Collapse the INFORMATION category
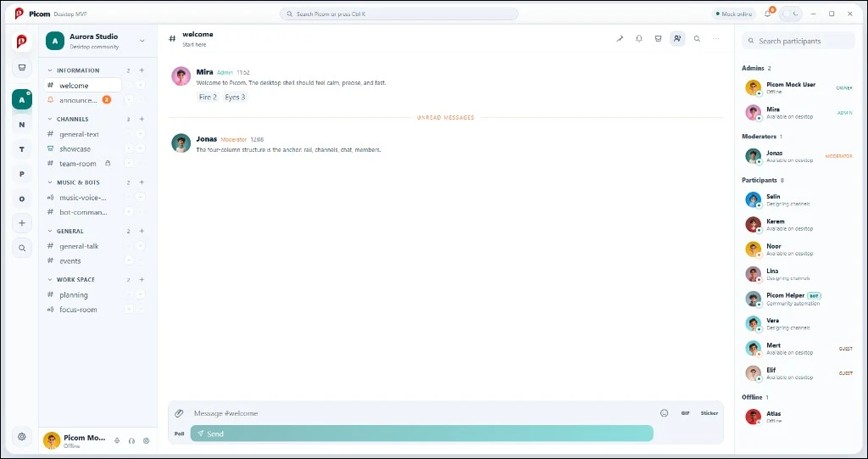 tap(50, 70)
